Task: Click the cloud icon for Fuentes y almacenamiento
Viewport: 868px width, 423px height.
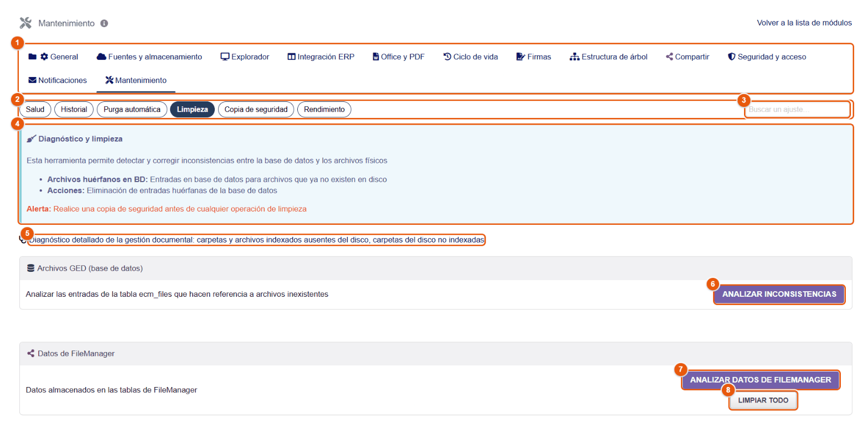Action: (101, 56)
